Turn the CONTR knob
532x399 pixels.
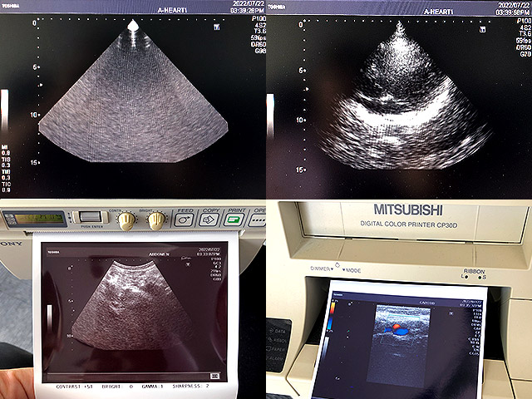click(x=126, y=220)
